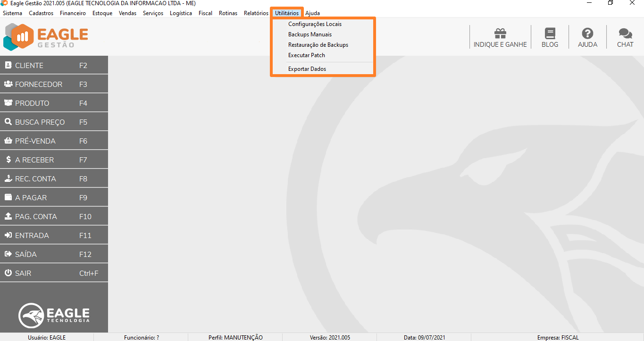
Task: Click the gift icon for Indique e Ganhe
Action: click(500, 34)
